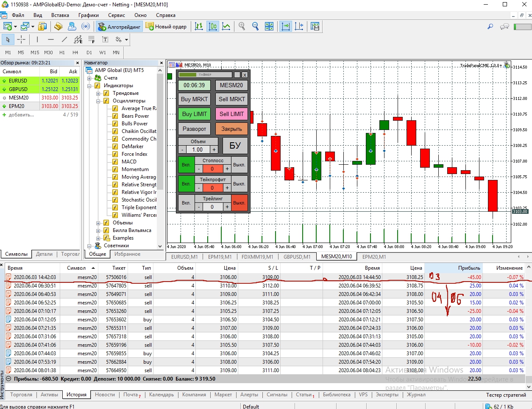Select the horizontal line drawing tool

pos(51,39)
